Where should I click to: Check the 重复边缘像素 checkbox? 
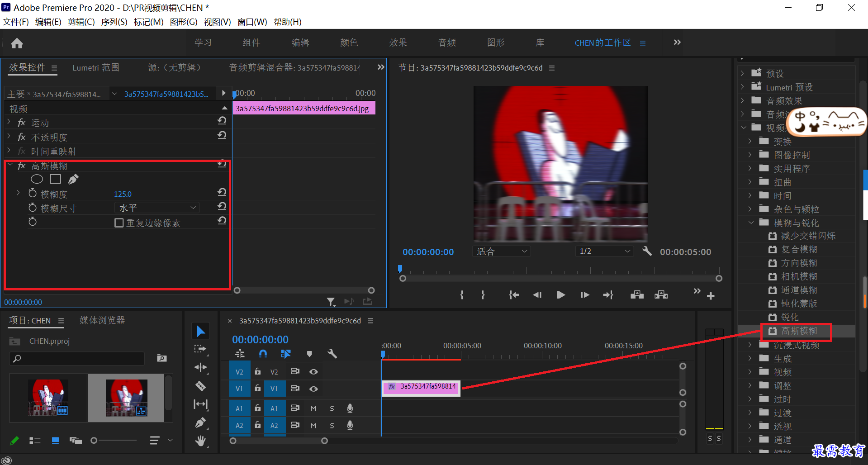(119, 223)
